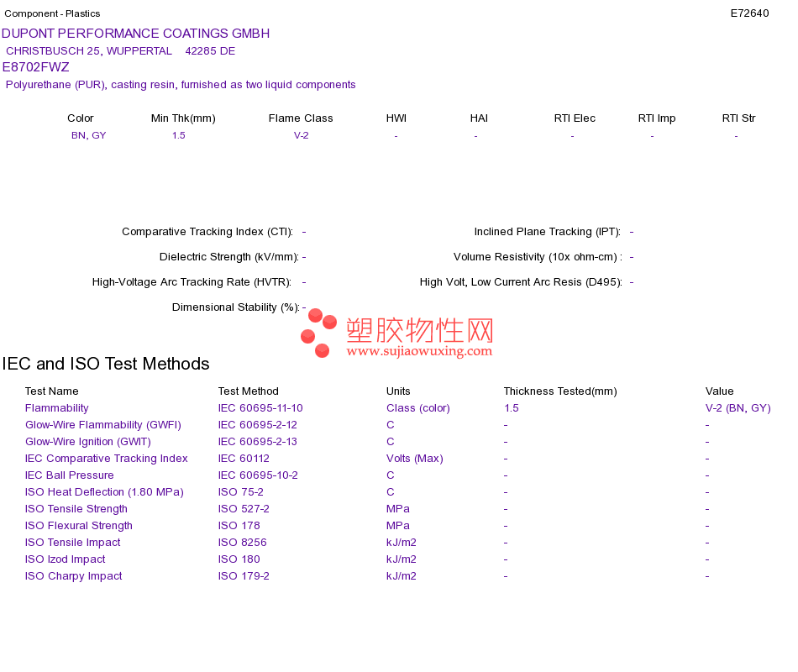Click the DUPONT PERFORMANCE COATINGS GMBH company name
Viewport: 798px width, 672px height.
(136, 34)
